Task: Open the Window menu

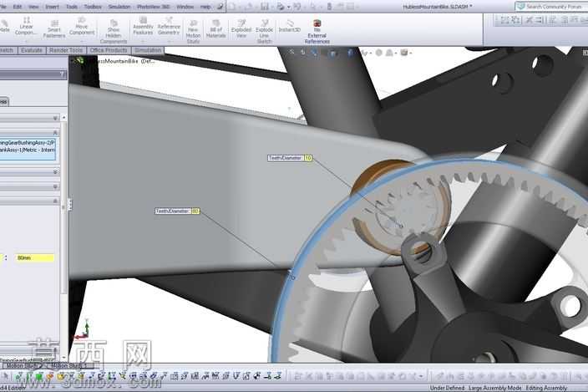Action: (x=185, y=7)
